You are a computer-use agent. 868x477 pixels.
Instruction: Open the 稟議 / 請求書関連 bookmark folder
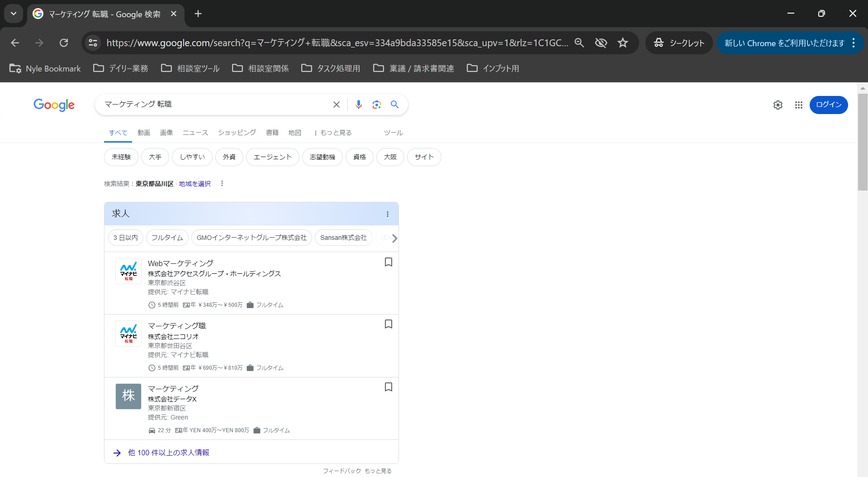click(x=414, y=68)
